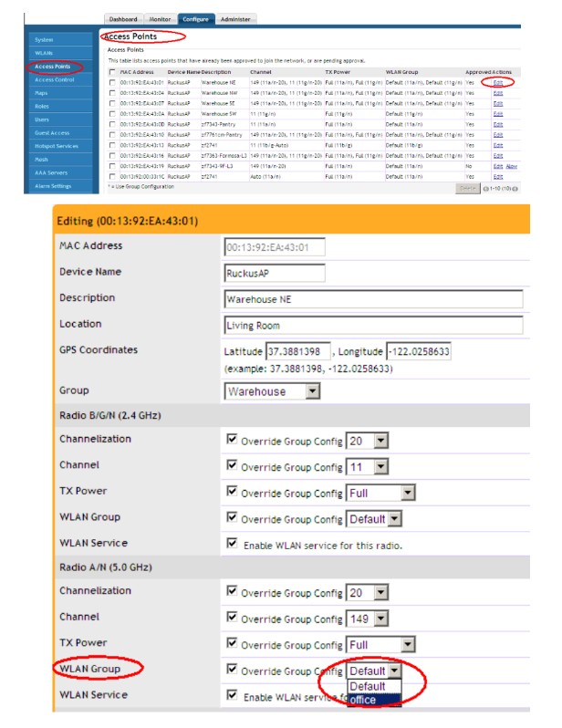Open the 5.0 GHz Channel dropdown showing 149
The height and width of the screenshot is (728, 562).
[x=367, y=619]
